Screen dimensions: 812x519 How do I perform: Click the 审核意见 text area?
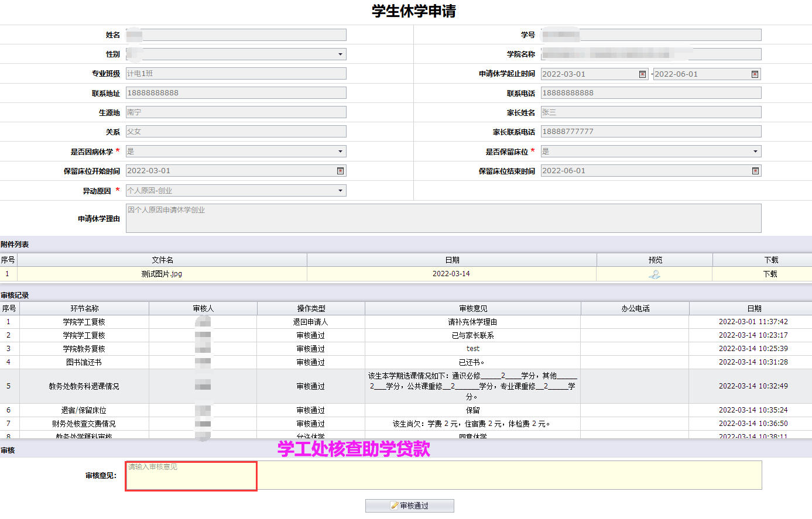pos(443,475)
